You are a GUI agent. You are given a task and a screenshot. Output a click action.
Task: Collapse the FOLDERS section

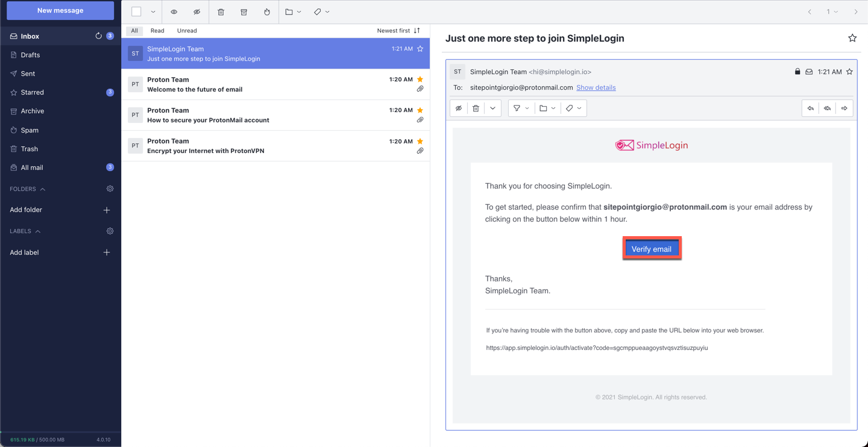(28, 189)
